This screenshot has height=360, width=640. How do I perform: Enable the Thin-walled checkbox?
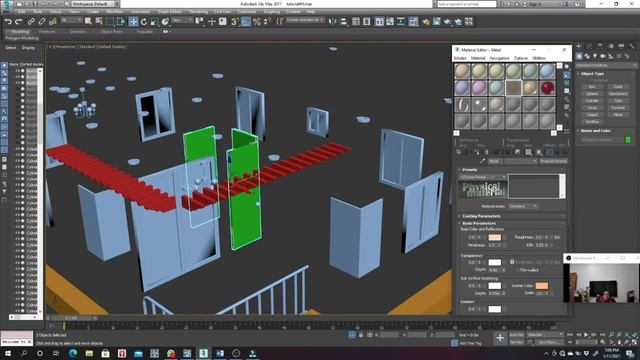click(518, 270)
